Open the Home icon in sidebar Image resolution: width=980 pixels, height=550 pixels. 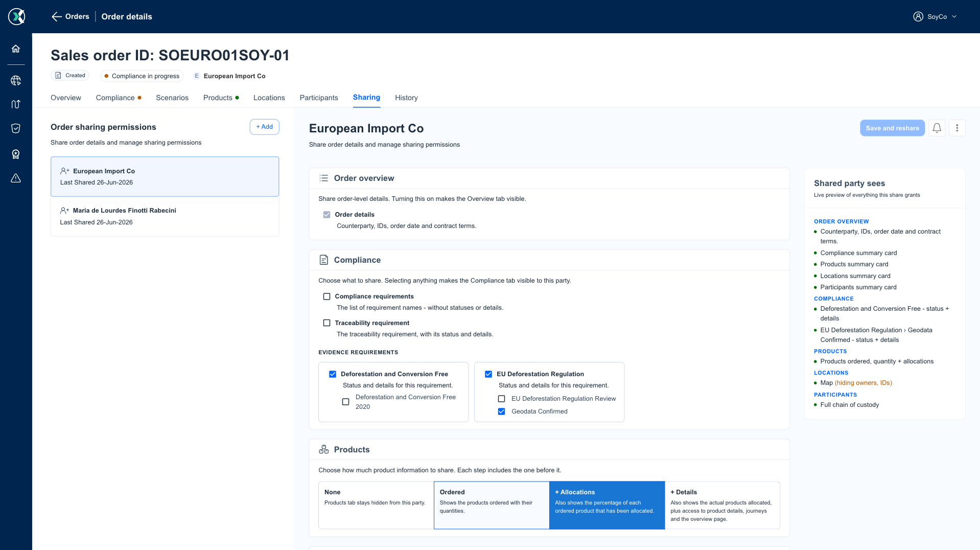(x=16, y=49)
